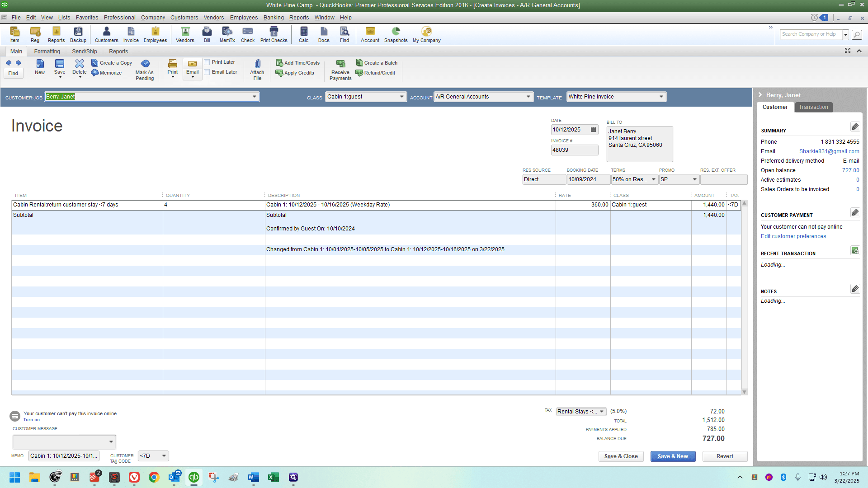Open the Item list icon

pos(15,34)
